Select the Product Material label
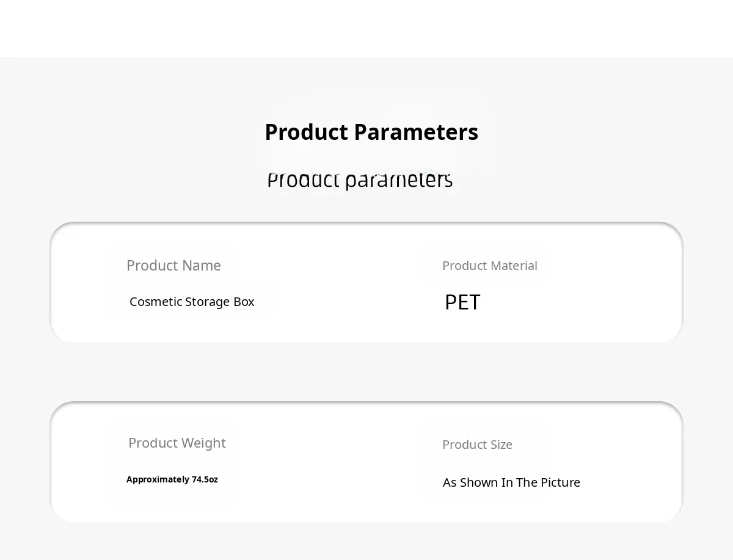The image size is (733, 560). 489,266
